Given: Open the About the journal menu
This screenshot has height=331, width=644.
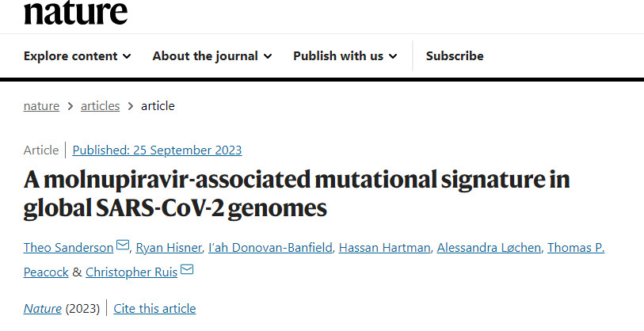Looking at the screenshot, I should pyautogui.click(x=205, y=56).
